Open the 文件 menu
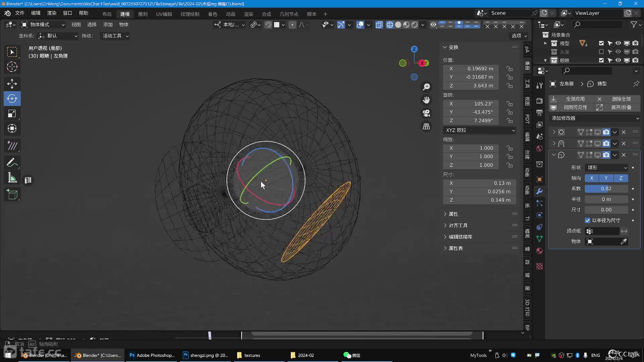This screenshot has width=644, height=362. click(20, 13)
